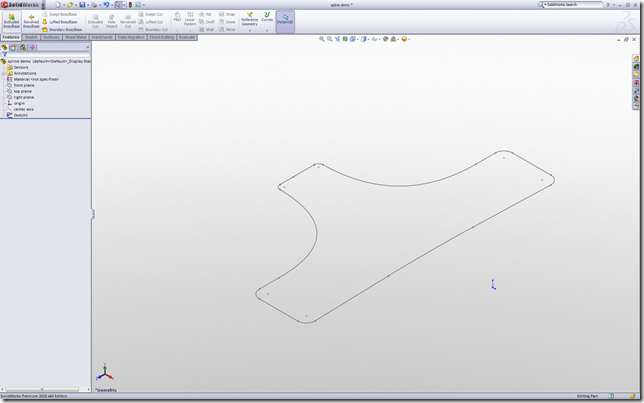
Task: Open the DimXpertManager tab
Action: click(32, 48)
